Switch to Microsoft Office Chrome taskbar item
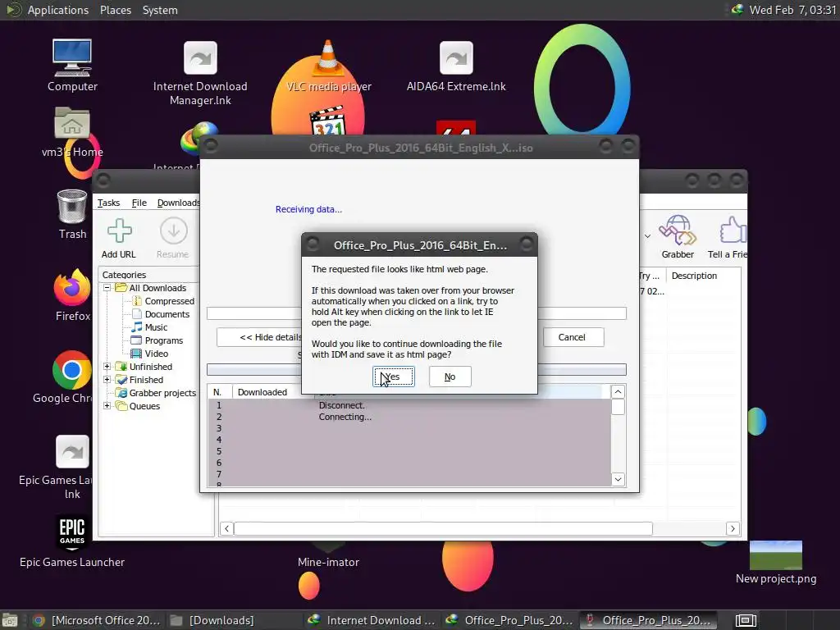Viewport: 840px width, 630px height. click(97, 620)
